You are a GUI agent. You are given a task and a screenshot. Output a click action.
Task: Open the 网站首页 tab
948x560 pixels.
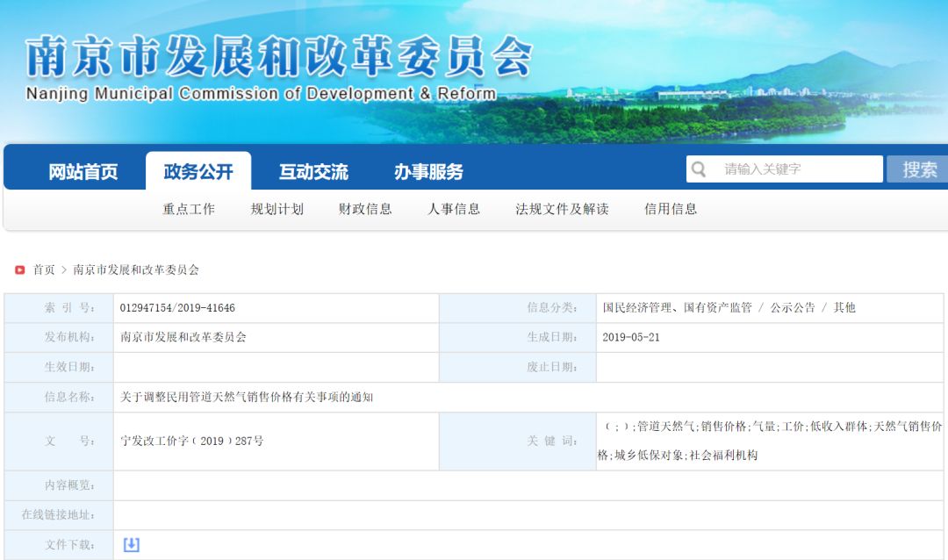point(83,172)
